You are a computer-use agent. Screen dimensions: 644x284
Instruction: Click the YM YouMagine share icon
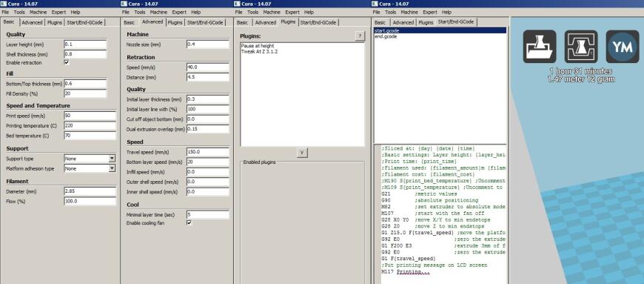(623, 46)
